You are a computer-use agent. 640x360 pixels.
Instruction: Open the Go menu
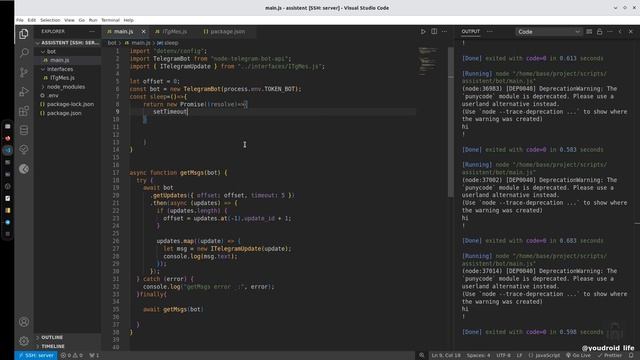(x=82, y=20)
